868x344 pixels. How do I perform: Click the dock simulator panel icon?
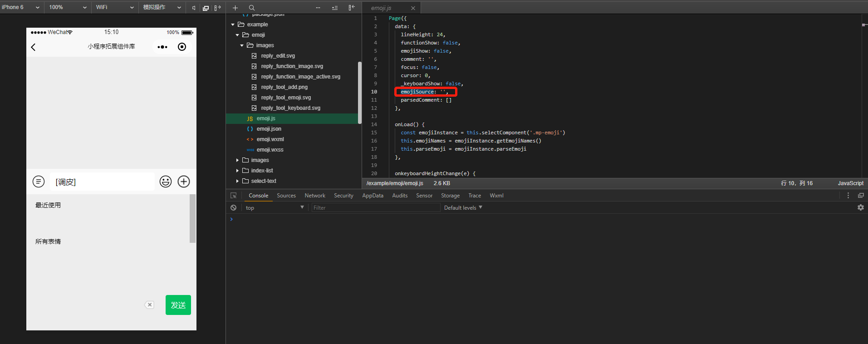click(x=217, y=8)
